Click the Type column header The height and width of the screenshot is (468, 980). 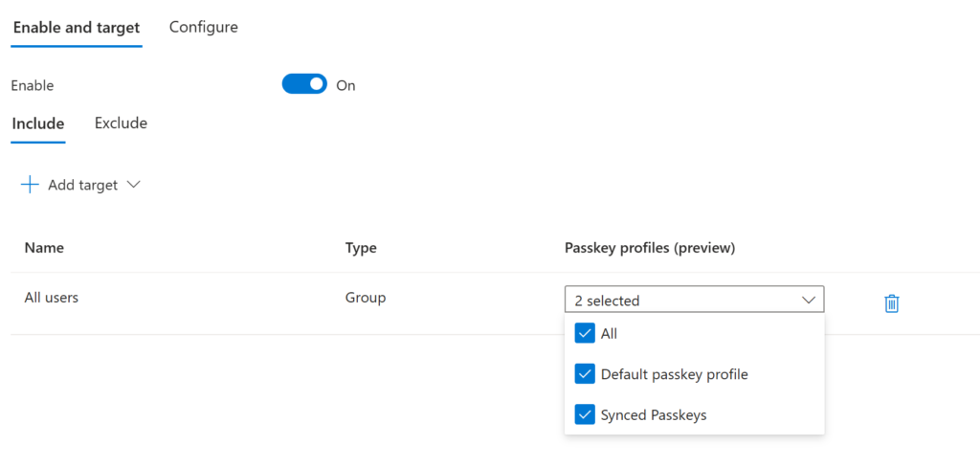point(361,248)
